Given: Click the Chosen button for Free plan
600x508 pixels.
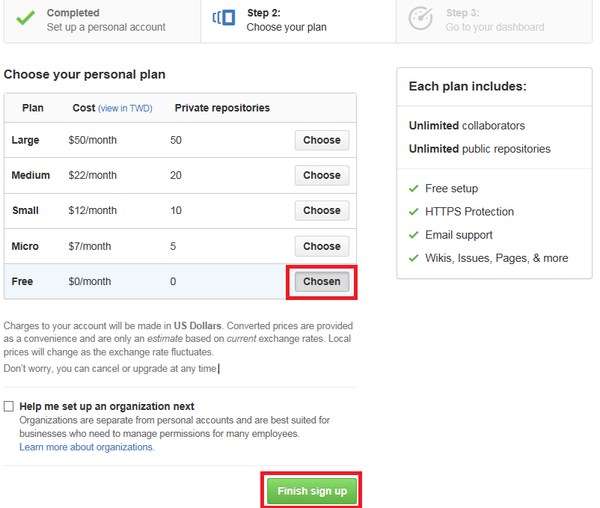Looking at the screenshot, I should (x=322, y=282).
